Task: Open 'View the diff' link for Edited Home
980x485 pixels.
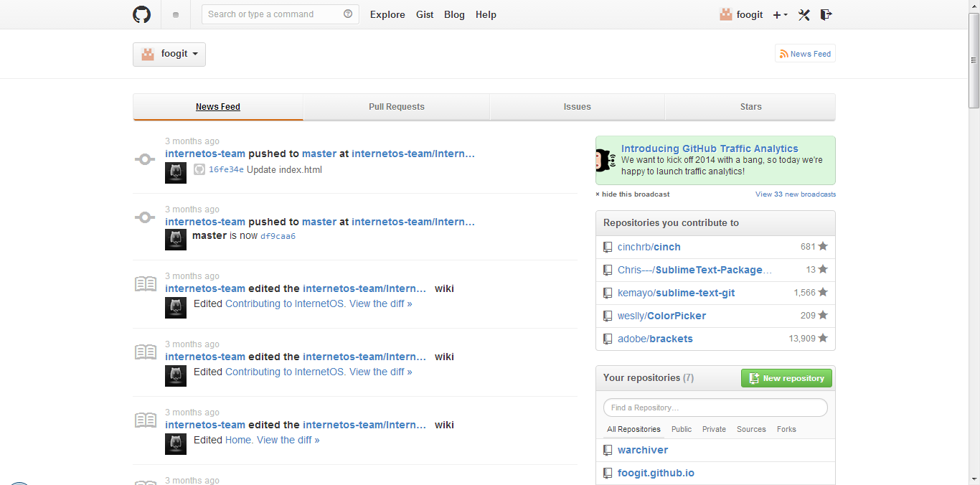Action: pos(288,440)
